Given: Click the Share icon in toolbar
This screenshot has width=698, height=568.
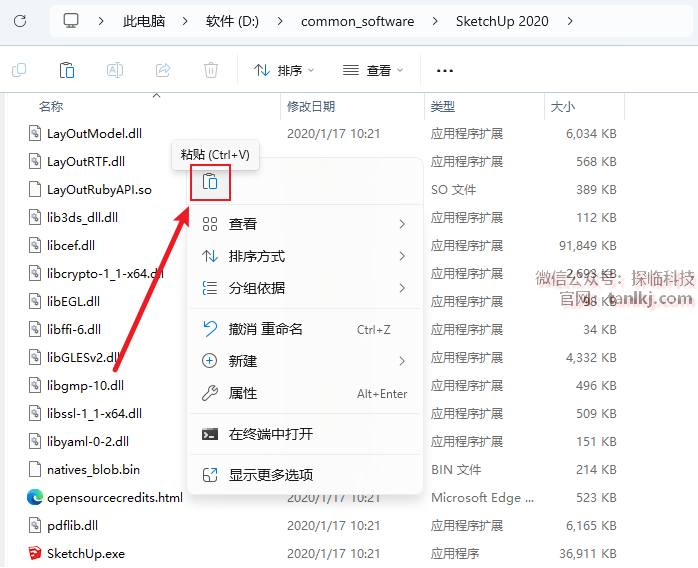Looking at the screenshot, I should pos(162,70).
